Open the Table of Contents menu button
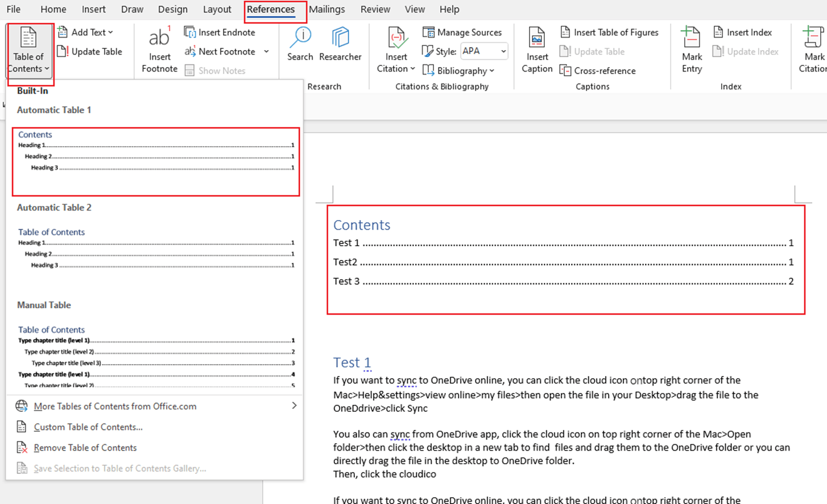The height and width of the screenshot is (504, 827). coord(28,51)
